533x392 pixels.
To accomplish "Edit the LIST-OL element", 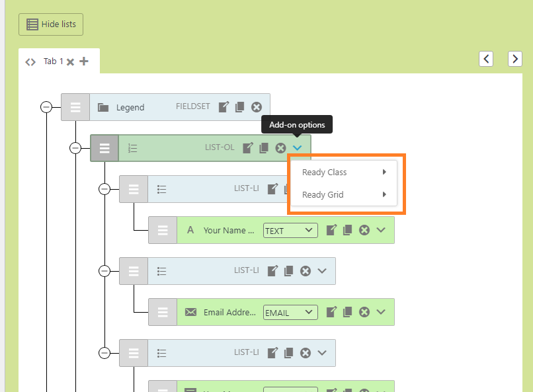I will click(248, 148).
